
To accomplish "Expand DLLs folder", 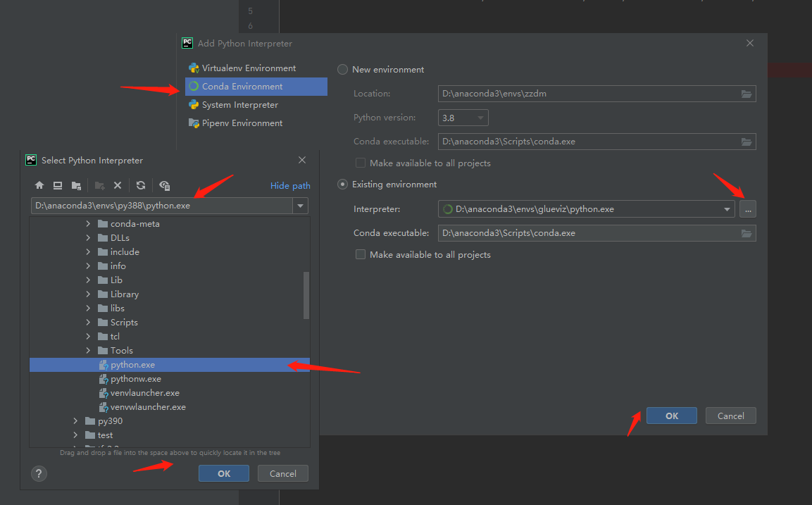I will click(x=88, y=238).
